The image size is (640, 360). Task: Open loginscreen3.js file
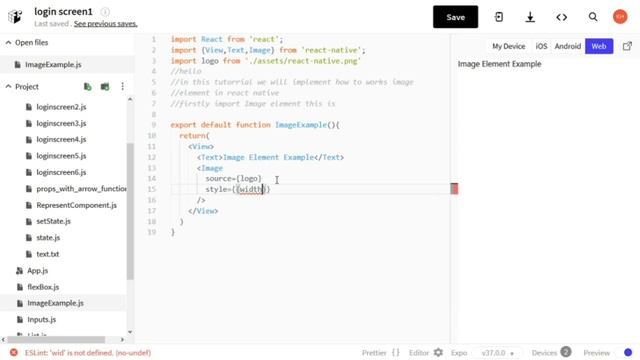click(61, 123)
